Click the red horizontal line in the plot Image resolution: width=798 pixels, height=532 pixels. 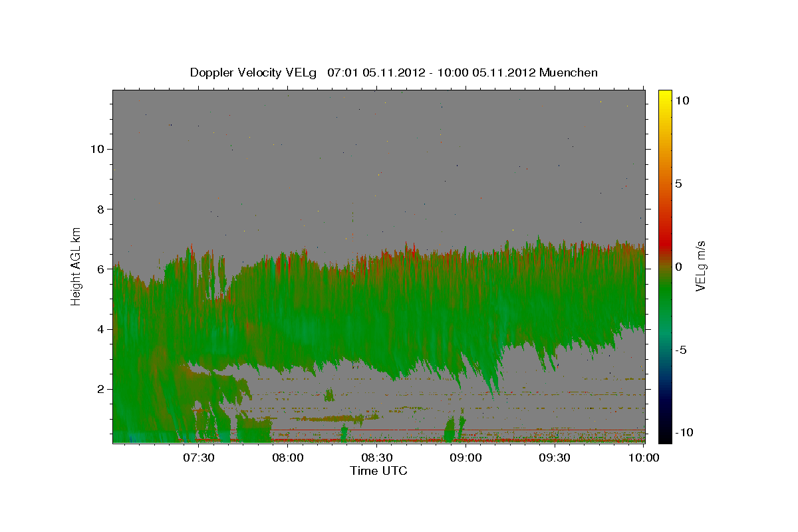[459, 430]
